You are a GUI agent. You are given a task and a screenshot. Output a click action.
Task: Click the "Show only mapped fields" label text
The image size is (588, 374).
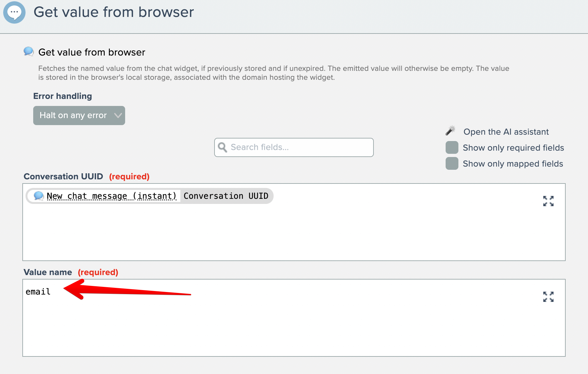pyautogui.click(x=513, y=164)
